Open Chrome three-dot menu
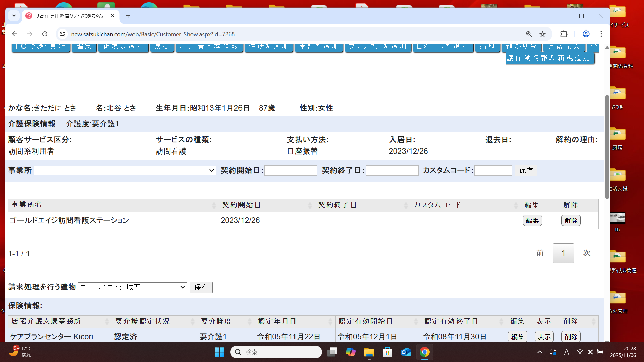The width and height of the screenshot is (644, 362). click(x=601, y=34)
